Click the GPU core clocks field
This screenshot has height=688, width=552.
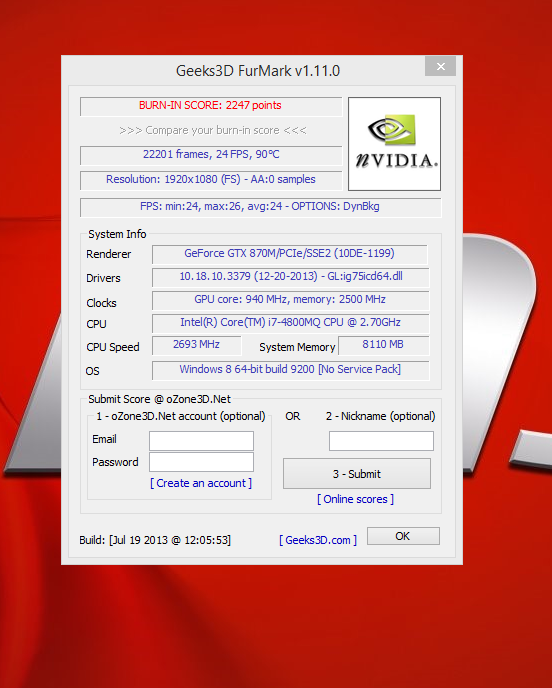290,301
